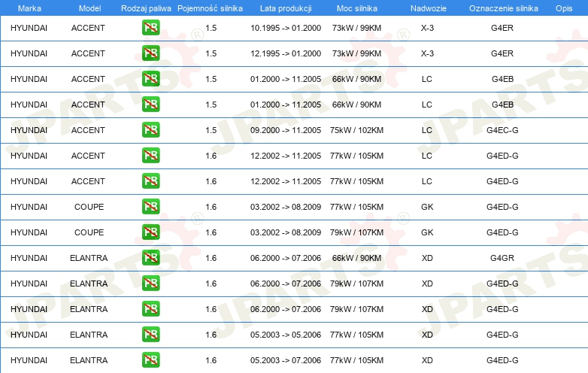588x373 pixels.
Task: Click the Nadwozie column header
Action: pyautogui.click(x=426, y=8)
